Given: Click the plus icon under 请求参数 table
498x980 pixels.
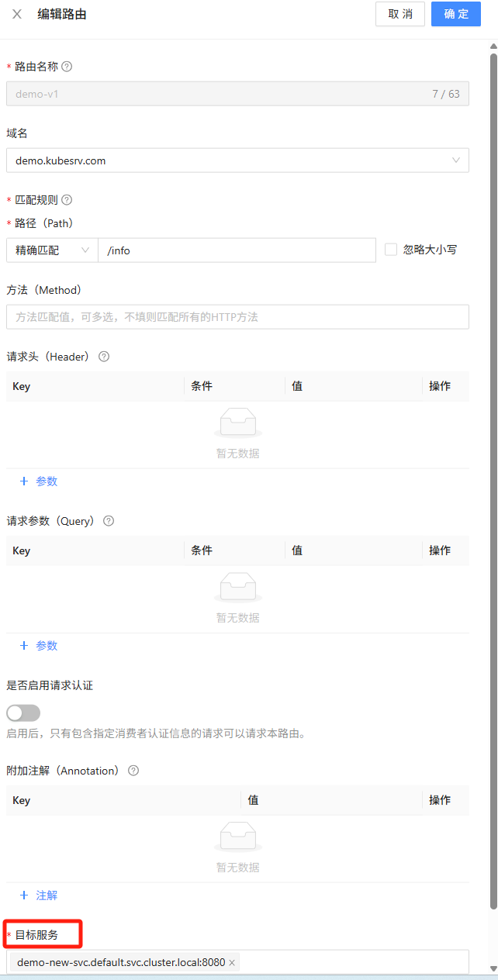Looking at the screenshot, I should tap(24, 646).
